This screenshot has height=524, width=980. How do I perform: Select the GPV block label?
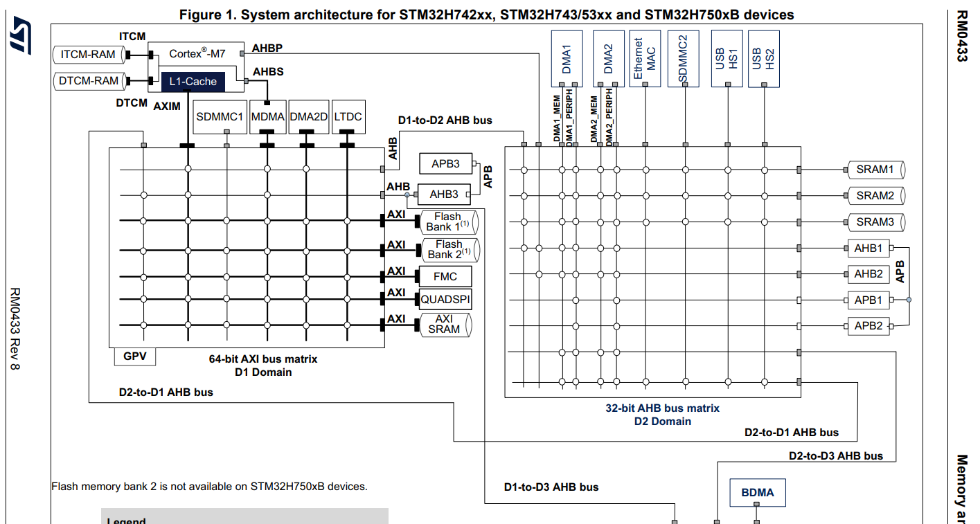point(135,356)
